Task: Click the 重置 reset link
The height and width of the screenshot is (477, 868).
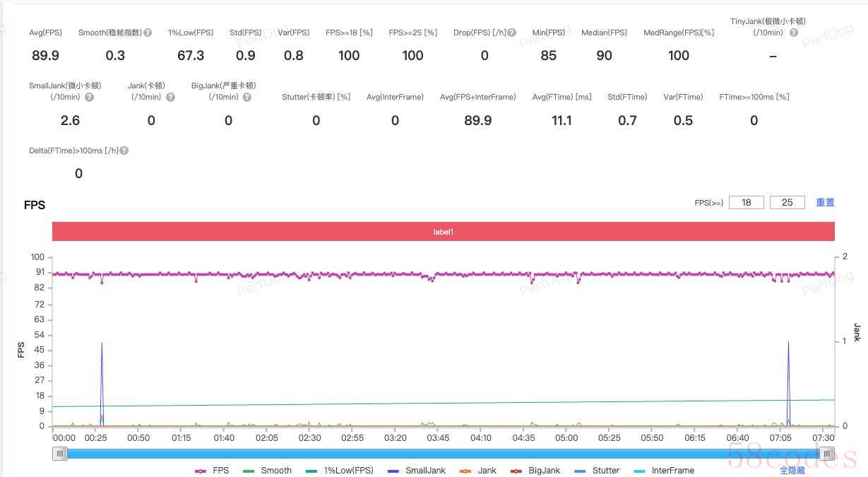Action: point(825,202)
